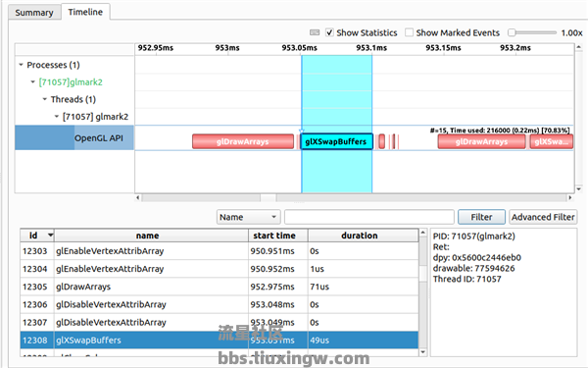Screen dimensions: 588x368
Task: Open the Name filter dropdown
Action: point(248,217)
